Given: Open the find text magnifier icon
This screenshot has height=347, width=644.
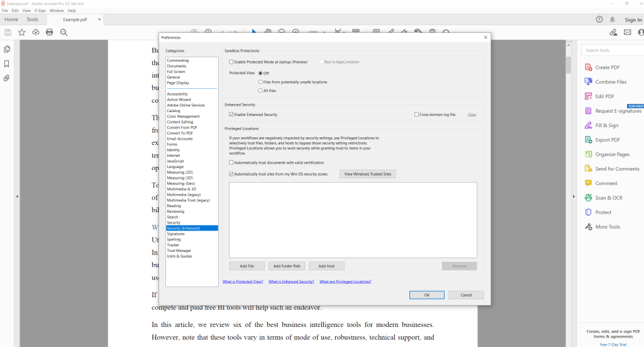Looking at the screenshot, I should pyautogui.click(x=64, y=32).
